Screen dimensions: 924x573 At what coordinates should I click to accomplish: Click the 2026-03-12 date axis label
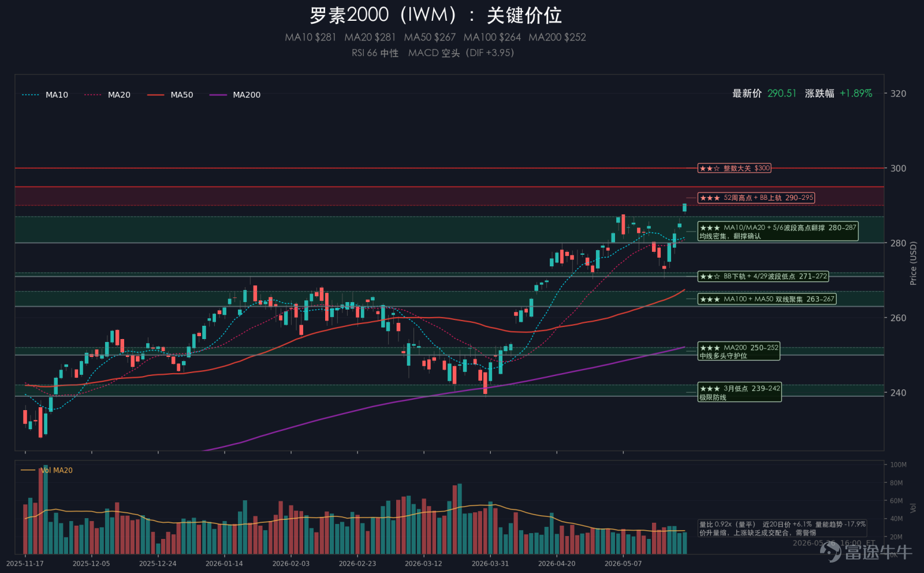[423, 563]
